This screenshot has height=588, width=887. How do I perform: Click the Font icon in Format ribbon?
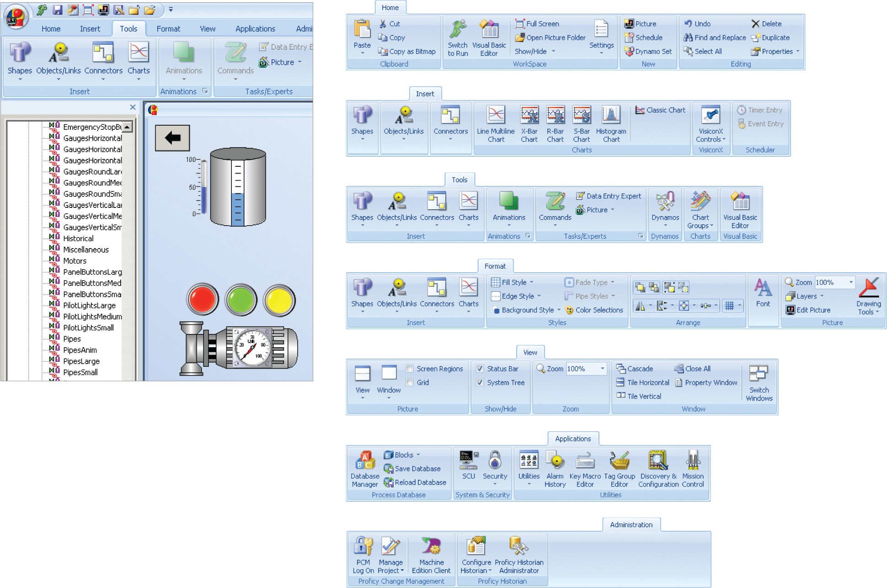pos(763,287)
